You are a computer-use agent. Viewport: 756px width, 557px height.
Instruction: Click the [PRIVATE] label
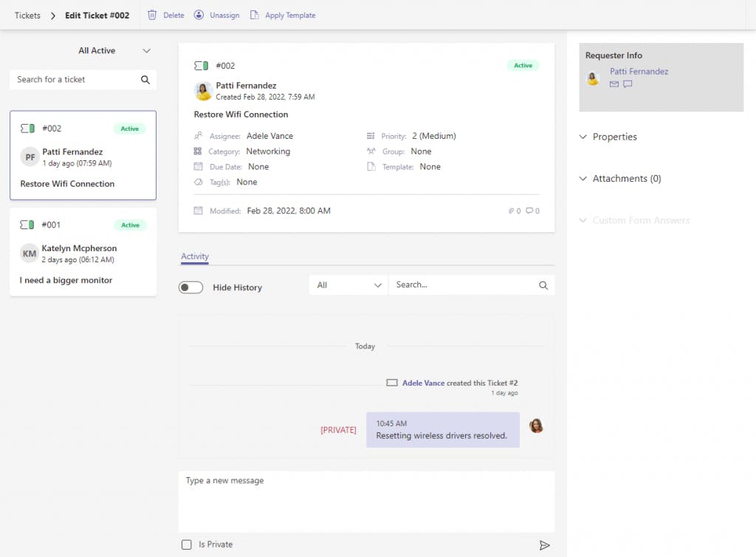338,430
